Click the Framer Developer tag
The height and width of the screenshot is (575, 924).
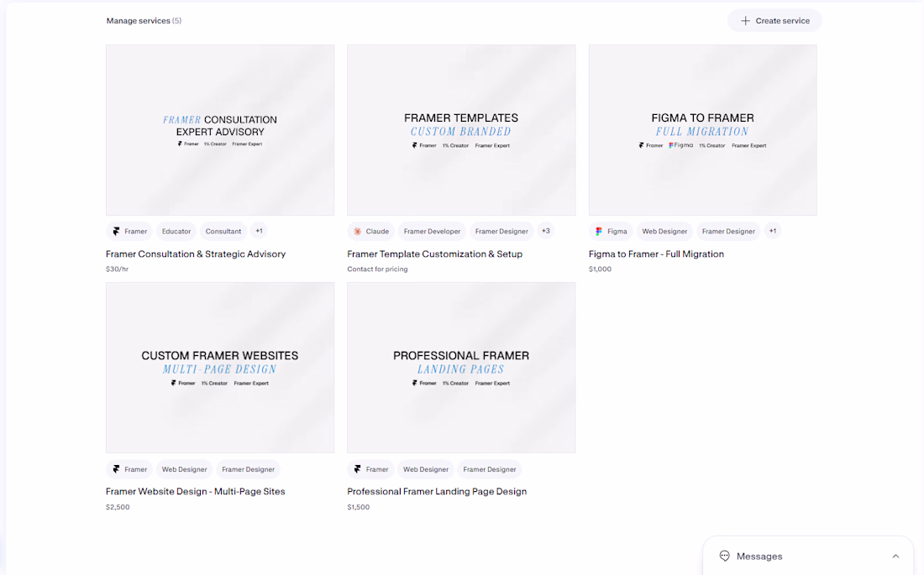tap(432, 232)
